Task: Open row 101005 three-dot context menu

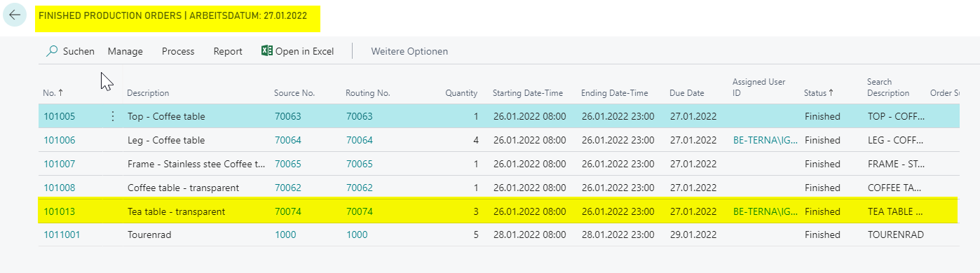Action: coord(113,116)
